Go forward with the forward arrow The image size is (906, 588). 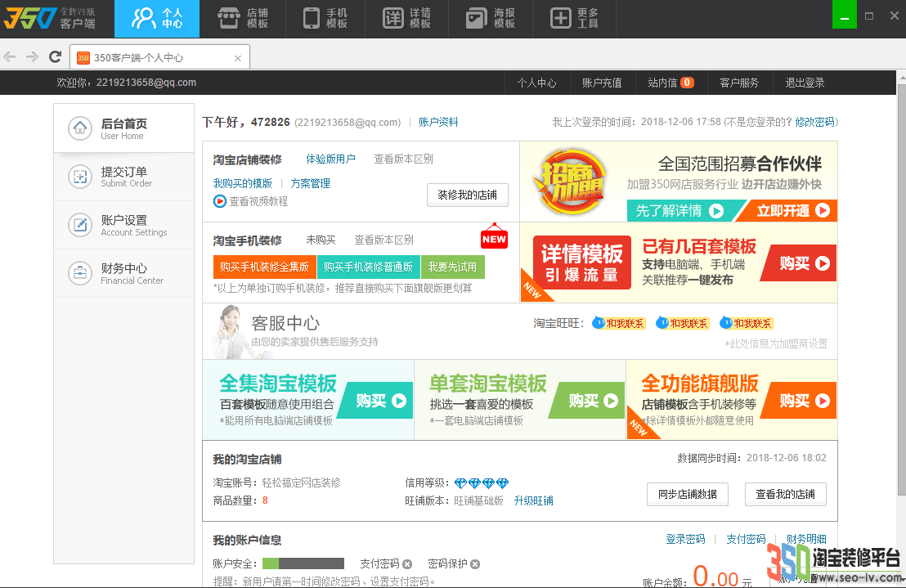pos(33,56)
